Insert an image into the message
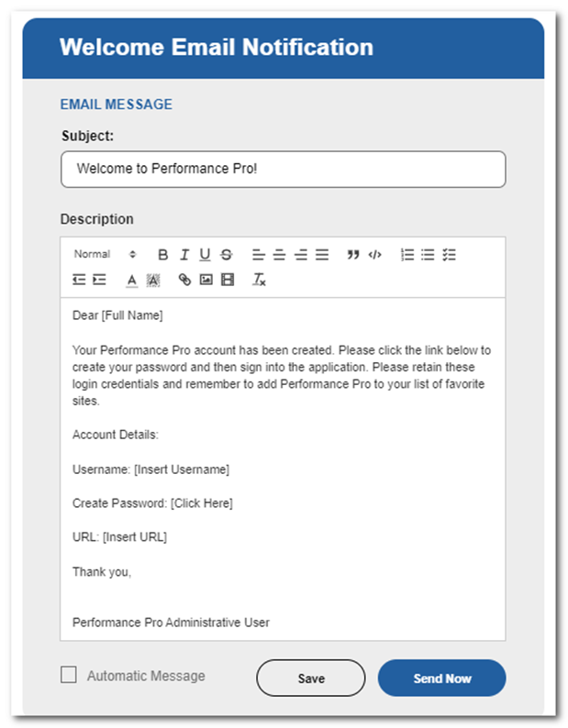The image size is (568, 728). pyautogui.click(x=206, y=280)
